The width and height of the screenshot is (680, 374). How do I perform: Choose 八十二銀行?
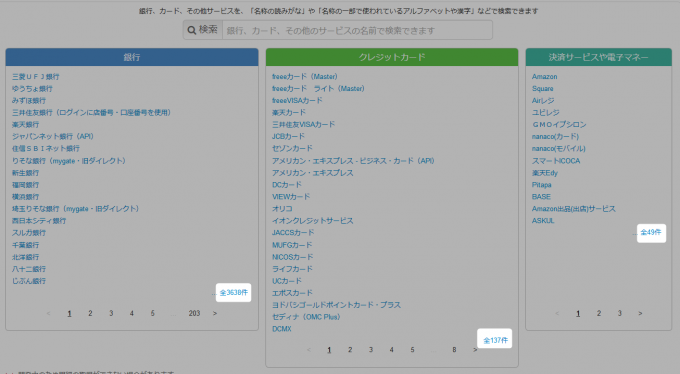point(29,269)
